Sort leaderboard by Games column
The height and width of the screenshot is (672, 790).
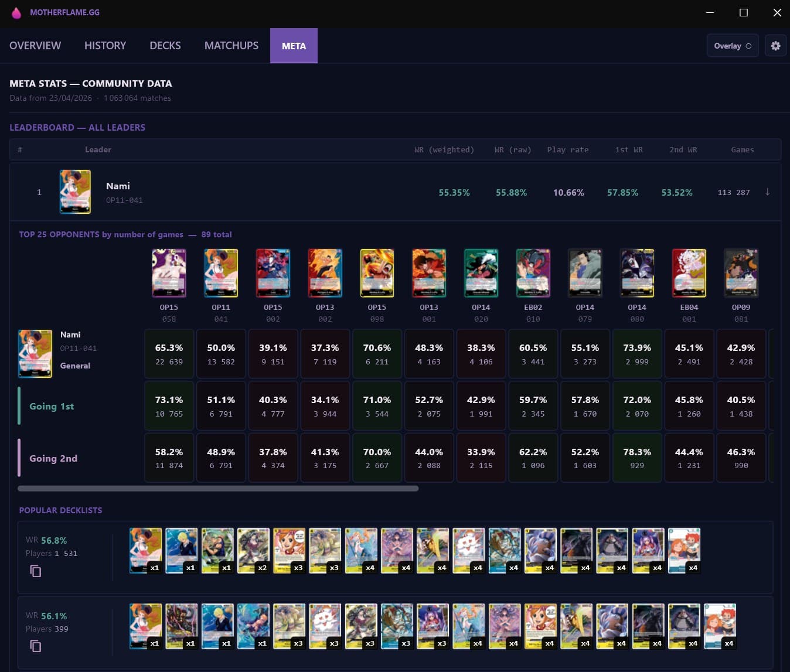click(742, 150)
